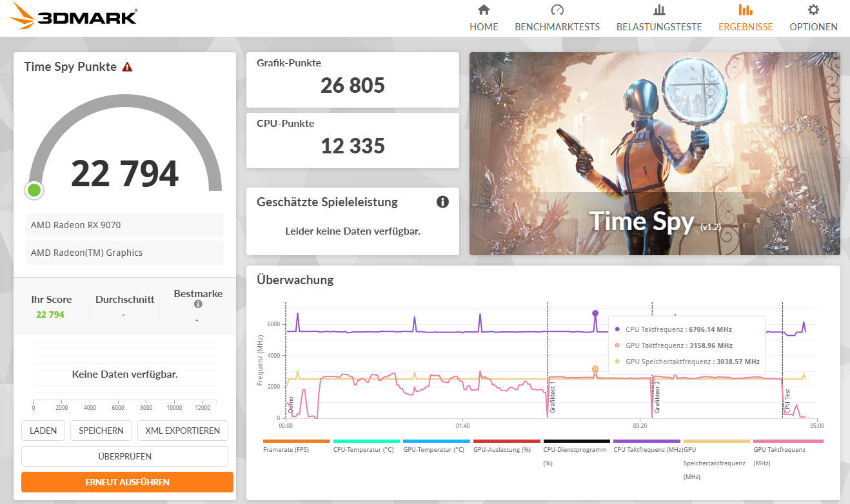Switch to BENCHMARKTESTS tab
The width and height of the screenshot is (850, 504).
pyautogui.click(x=557, y=27)
